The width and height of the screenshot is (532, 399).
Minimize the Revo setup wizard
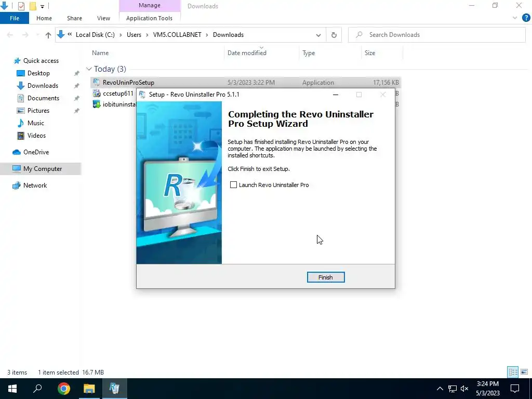tap(336, 95)
